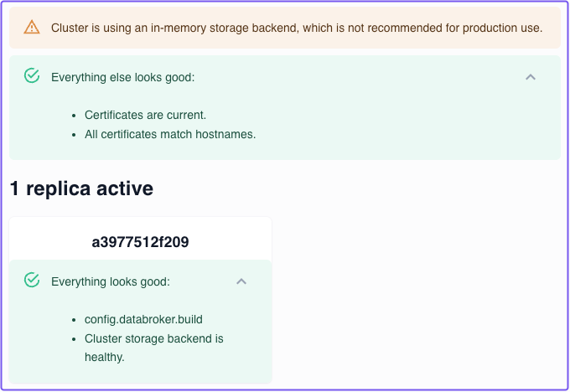
Task: Click the "Everything else looks good:" label
Action: [122, 77]
